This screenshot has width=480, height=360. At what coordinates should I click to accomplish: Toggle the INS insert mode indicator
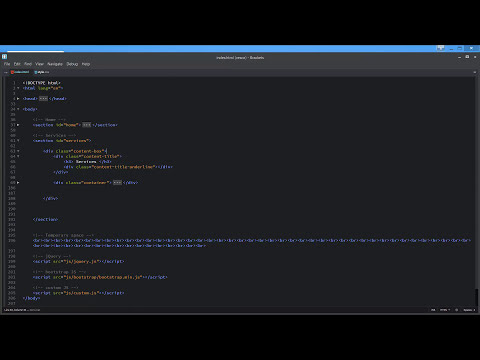click(x=433, y=310)
